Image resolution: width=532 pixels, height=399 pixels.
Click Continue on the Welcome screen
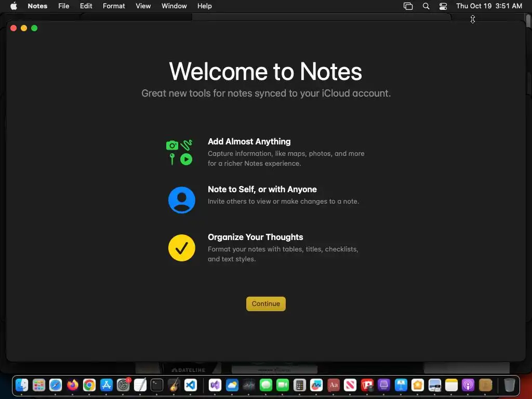pos(265,303)
